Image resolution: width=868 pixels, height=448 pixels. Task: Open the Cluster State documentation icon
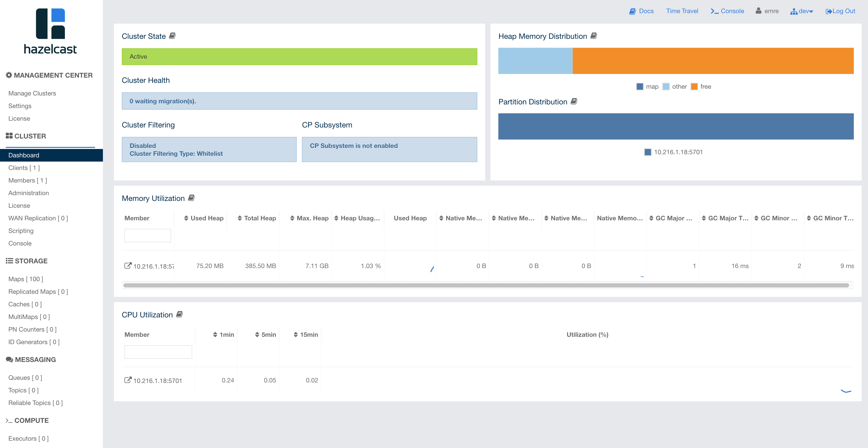point(172,36)
